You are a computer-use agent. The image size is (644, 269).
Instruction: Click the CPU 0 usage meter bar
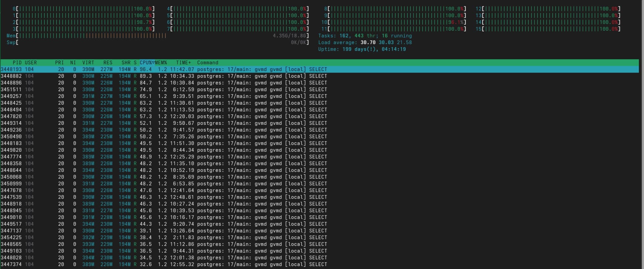click(x=84, y=9)
